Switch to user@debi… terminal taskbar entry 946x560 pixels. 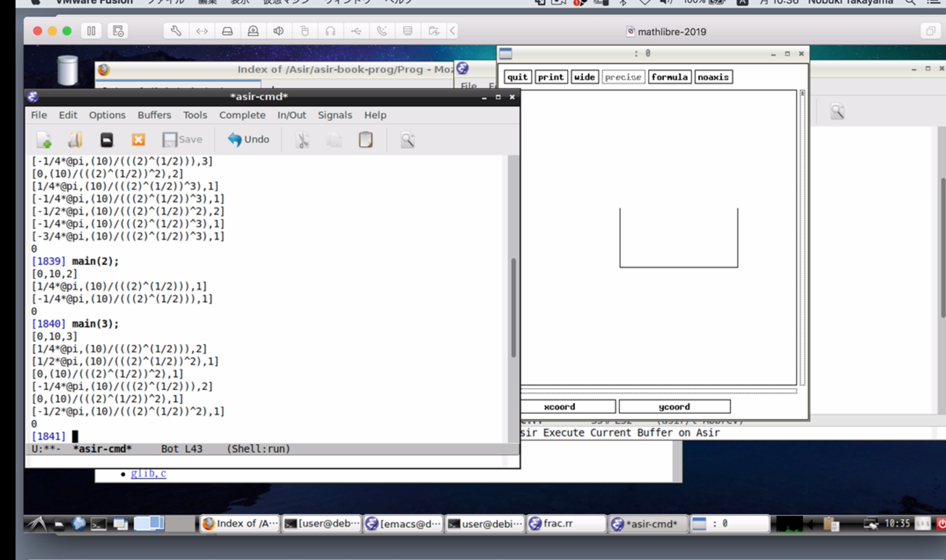pyautogui.click(x=485, y=524)
